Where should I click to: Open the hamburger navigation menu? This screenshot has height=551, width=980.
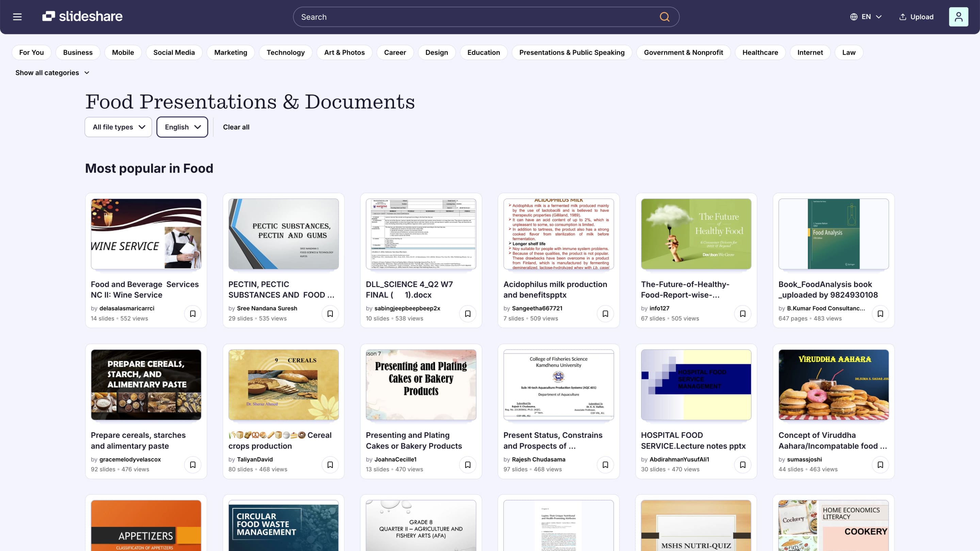17,17
